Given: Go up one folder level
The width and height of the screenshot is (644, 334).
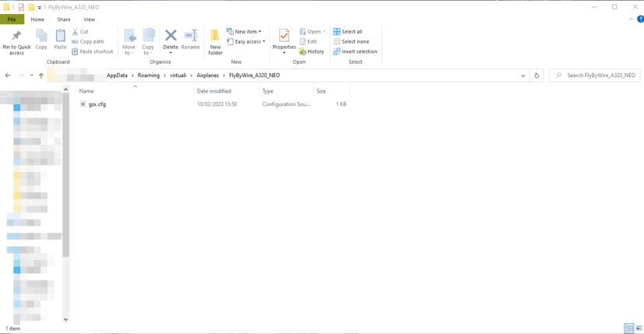Looking at the screenshot, I should pyautogui.click(x=41, y=76).
